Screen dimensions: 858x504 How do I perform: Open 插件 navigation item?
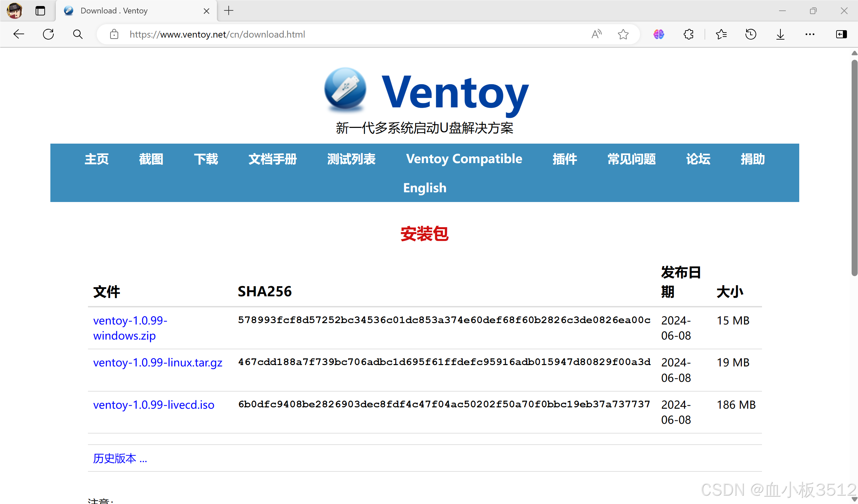565,159
